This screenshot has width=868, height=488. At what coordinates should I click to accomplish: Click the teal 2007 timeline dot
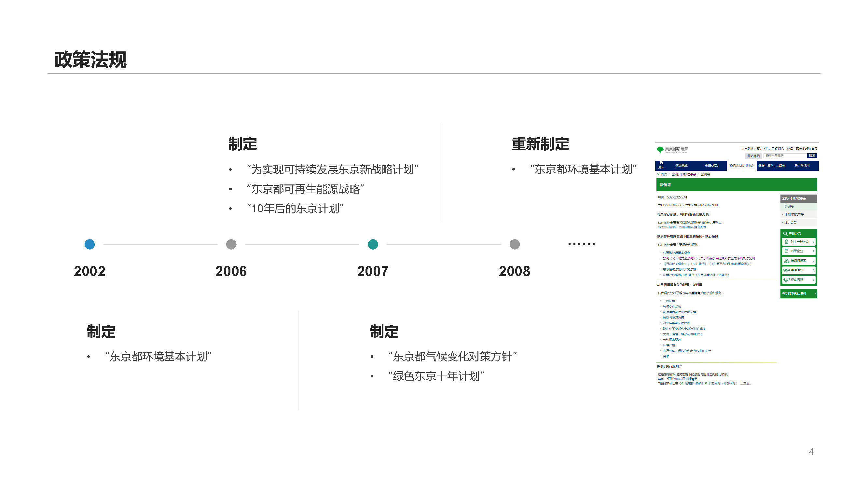[373, 244]
